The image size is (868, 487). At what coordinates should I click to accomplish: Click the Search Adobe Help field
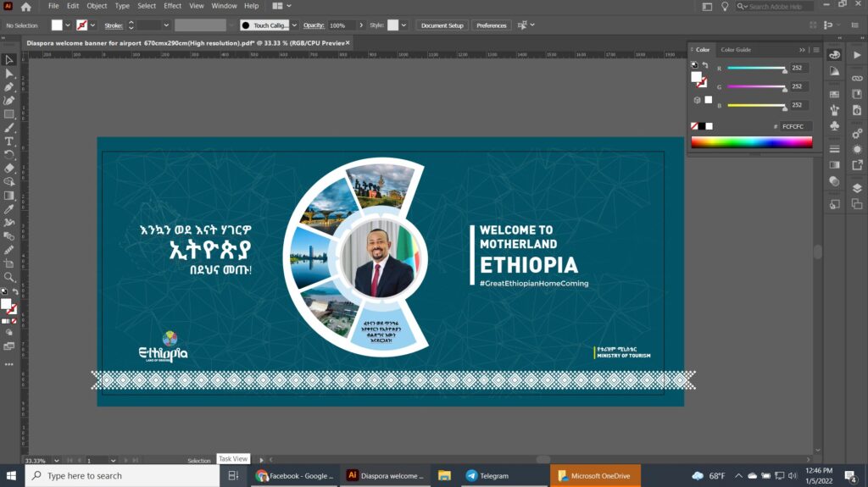click(x=775, y=7)
